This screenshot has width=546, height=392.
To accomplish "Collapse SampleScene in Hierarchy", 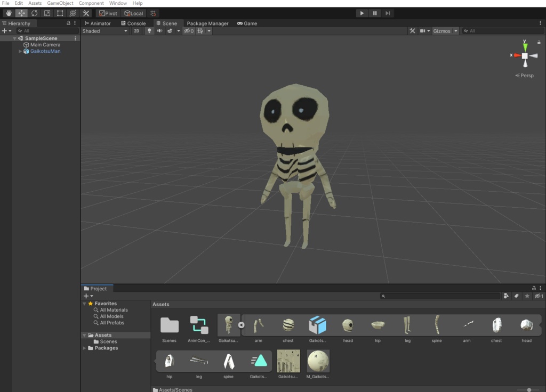I will (x=14, y=38).
